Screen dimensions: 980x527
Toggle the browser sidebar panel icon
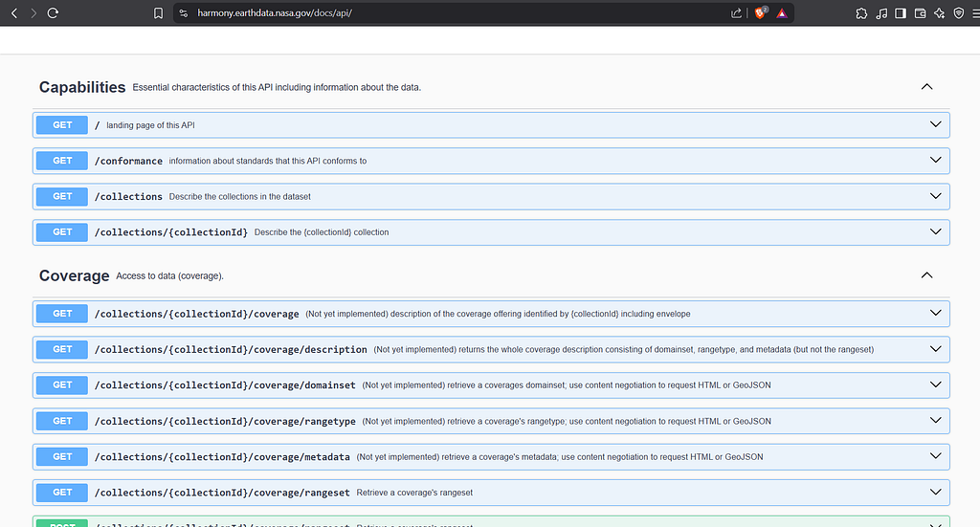901,13
